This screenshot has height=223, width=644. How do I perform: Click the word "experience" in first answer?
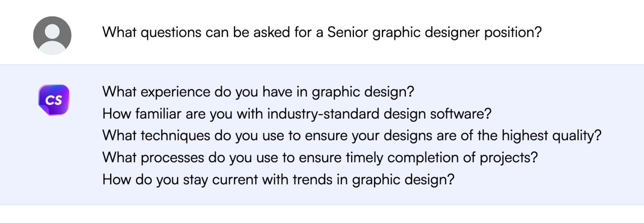(175, 92)
